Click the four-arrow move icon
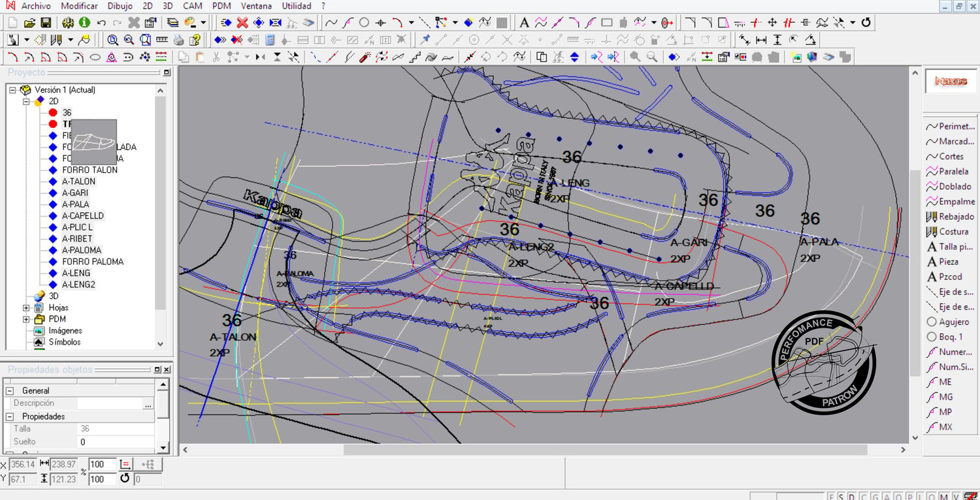This screenshot has height=500, width=980. [x=772, y=23]
